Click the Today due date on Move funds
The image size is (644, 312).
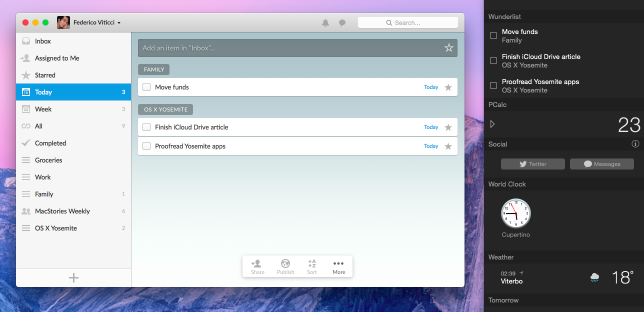pyautogui.click(x=431, y=87)
